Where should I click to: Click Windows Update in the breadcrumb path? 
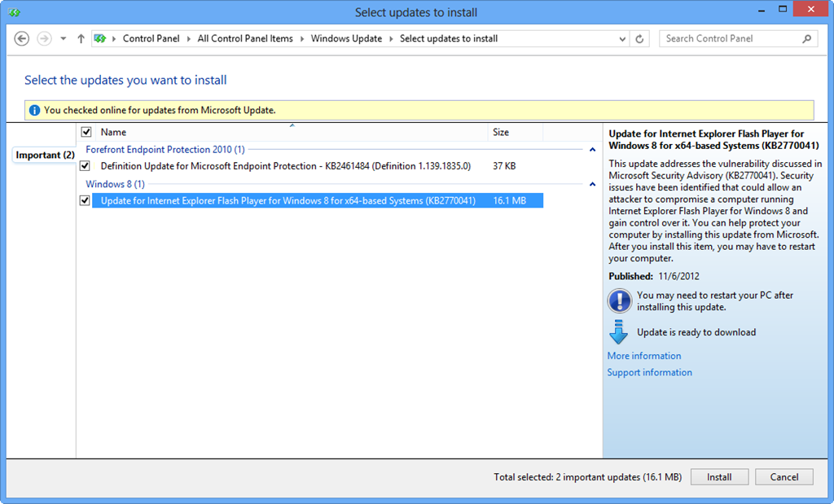click(x=345, y=38)
